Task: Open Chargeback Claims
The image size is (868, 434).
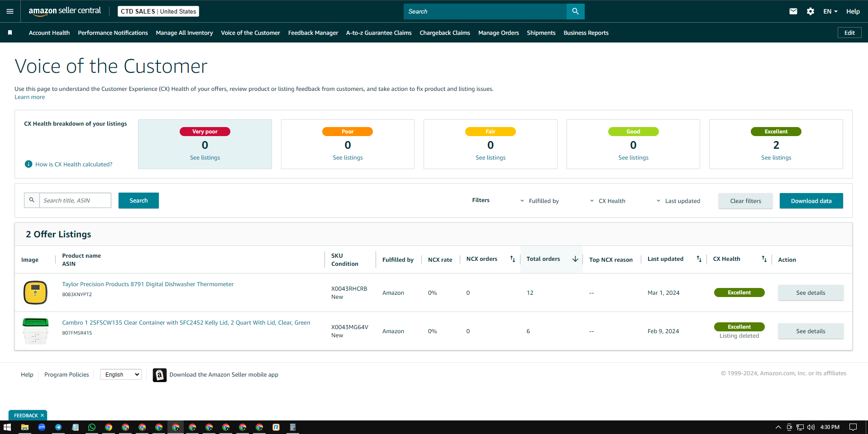Action: coord(445,33)
